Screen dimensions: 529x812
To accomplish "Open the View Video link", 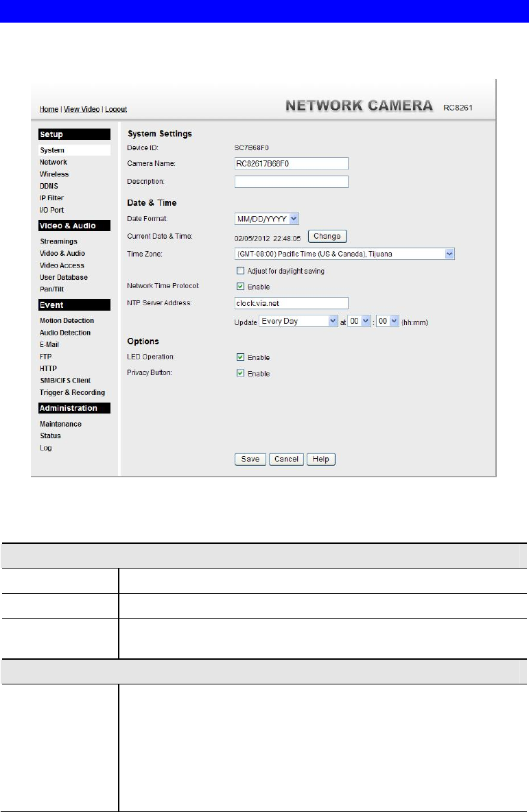I will [82, 109].
